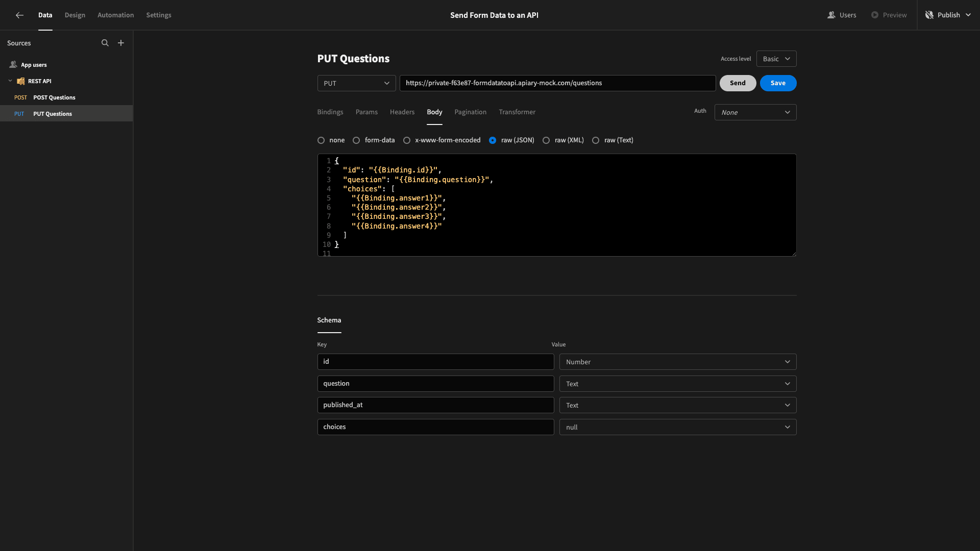Select the none body type radio button
Viewport: 980px width, 551px height.
(x=321, y=141)
